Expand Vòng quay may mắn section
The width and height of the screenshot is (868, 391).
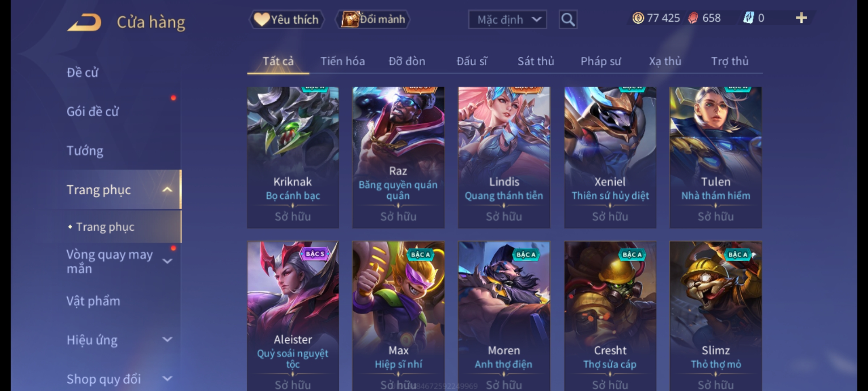(167, 261)
